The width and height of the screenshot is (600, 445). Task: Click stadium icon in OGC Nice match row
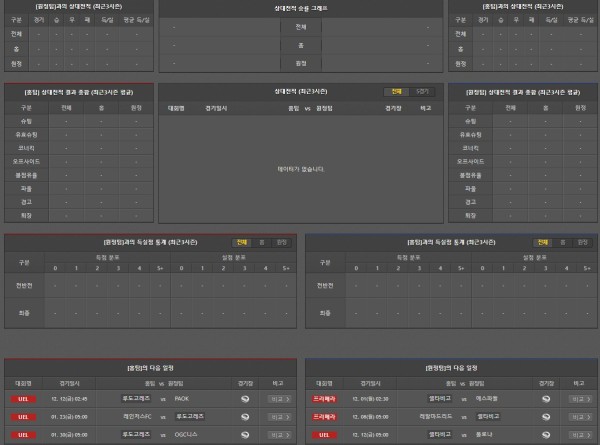245,434
